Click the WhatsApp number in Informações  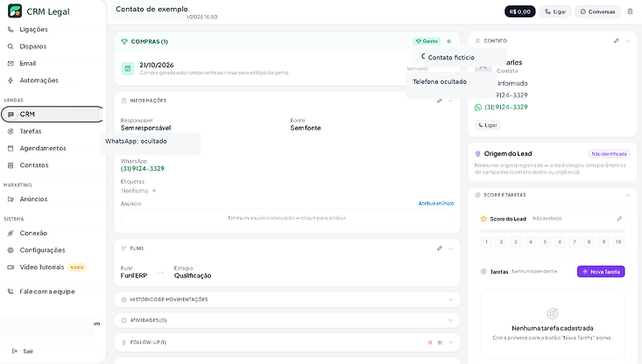[x=143, y=169]
